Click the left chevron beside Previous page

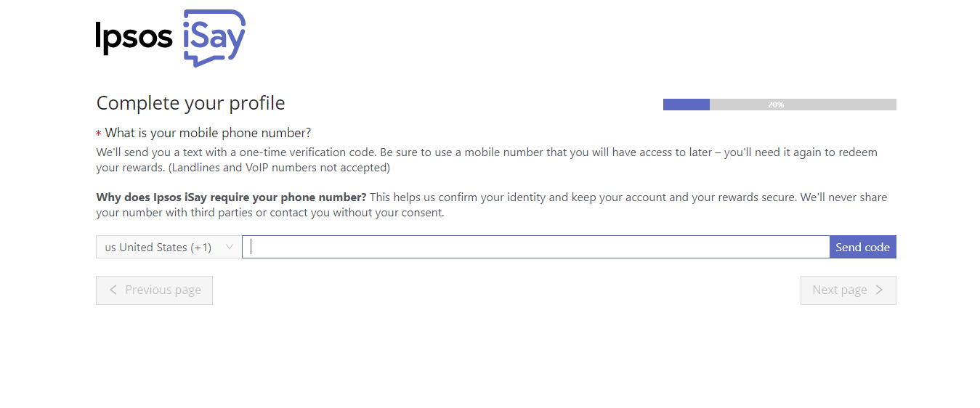pyautogui.click(x=113, y=290)
